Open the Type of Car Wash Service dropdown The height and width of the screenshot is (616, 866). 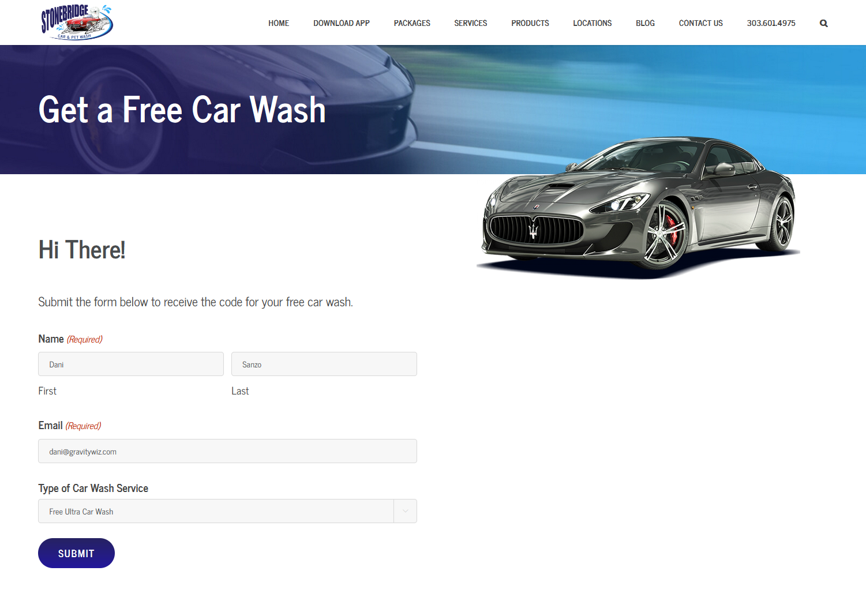click(x=227, y=511)
